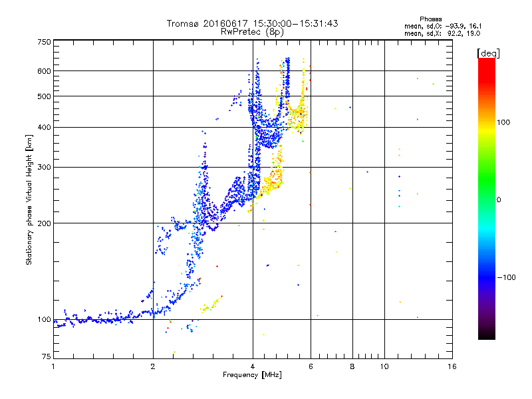532x399 pixels.
Task: Click the y-axis tick '75'
Action: pos(47,356)
